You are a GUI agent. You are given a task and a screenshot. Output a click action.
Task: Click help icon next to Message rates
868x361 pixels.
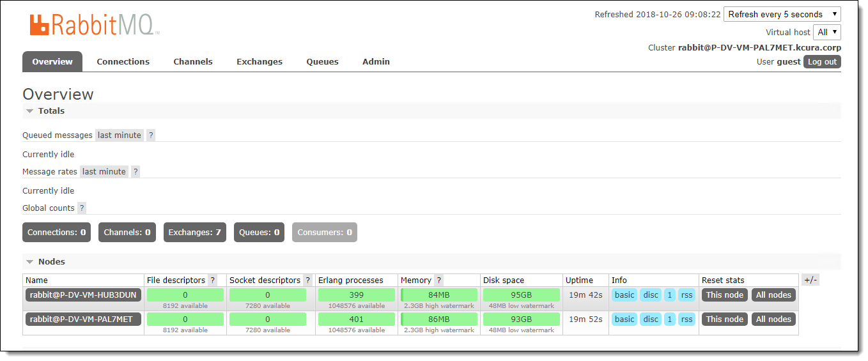click(136, 172)
